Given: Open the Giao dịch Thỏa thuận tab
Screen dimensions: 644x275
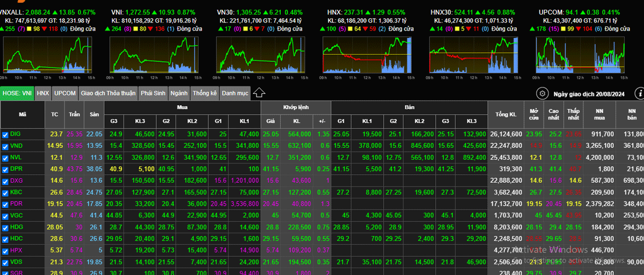Looking at the screenshot, I should coord(108,93).
